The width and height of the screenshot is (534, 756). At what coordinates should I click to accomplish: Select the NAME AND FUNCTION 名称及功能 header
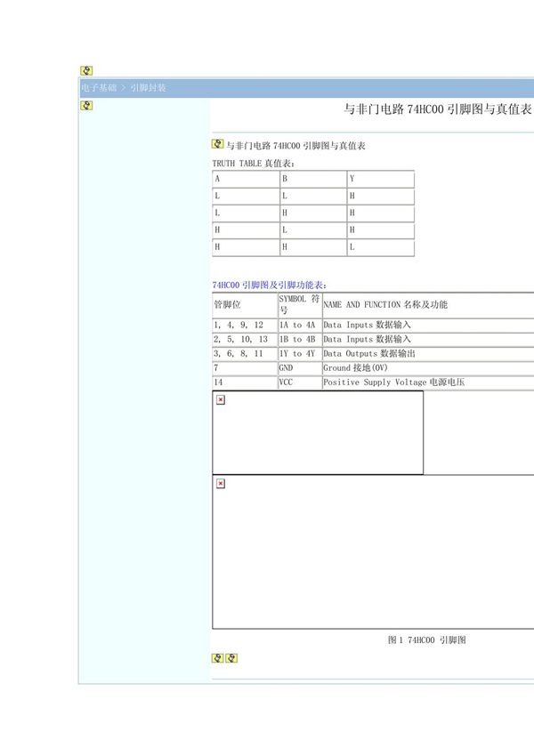428,305
